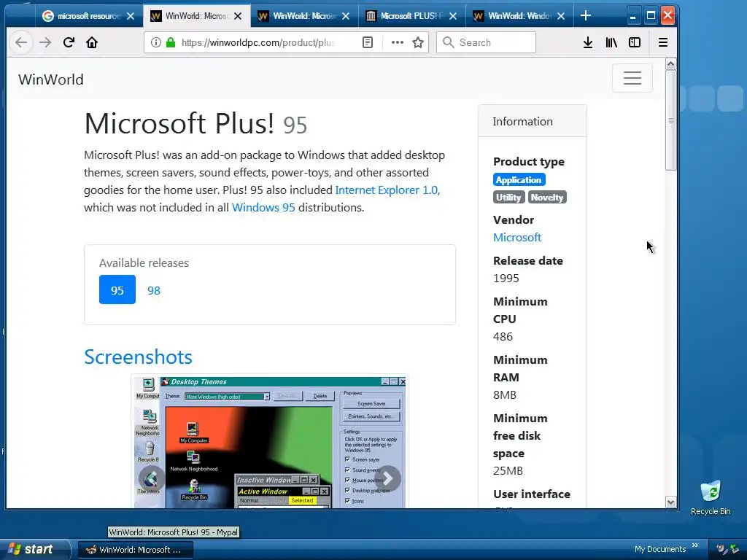Select the 95 release button
This screenshot has height=560, width=747.
point(117,289)
